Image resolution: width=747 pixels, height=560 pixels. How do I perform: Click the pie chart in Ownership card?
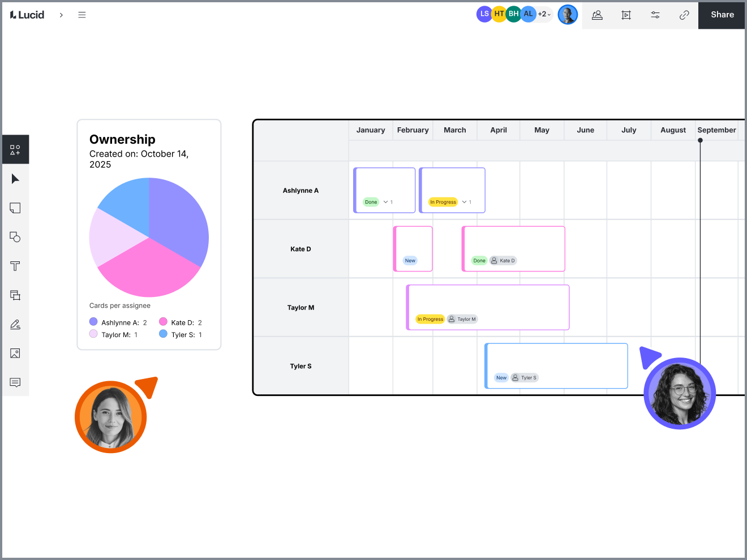click(149, 238)
